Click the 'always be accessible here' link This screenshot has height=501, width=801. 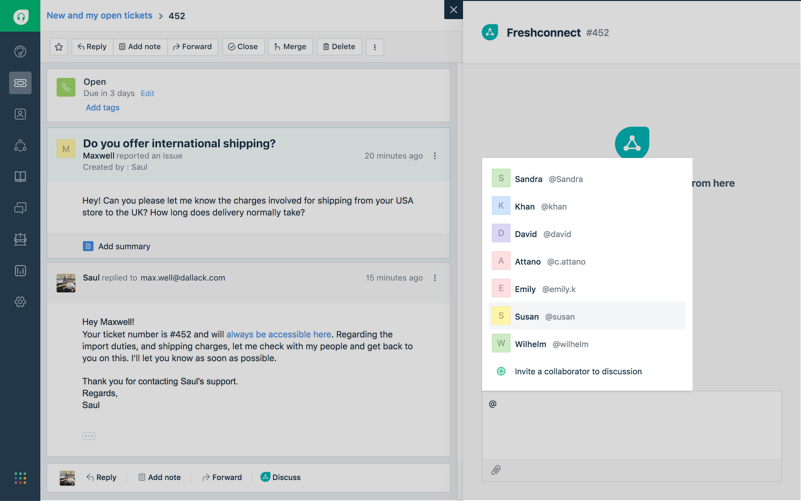(278, 335)
